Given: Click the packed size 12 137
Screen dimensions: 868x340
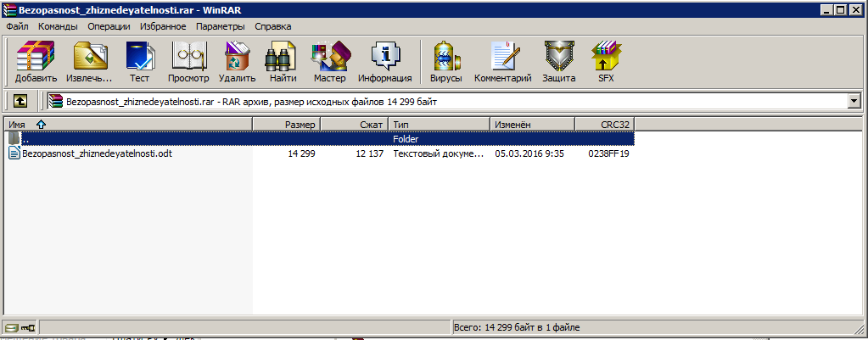Looking at the screenshot, I should pyautogui.click(x=370, y=153).
